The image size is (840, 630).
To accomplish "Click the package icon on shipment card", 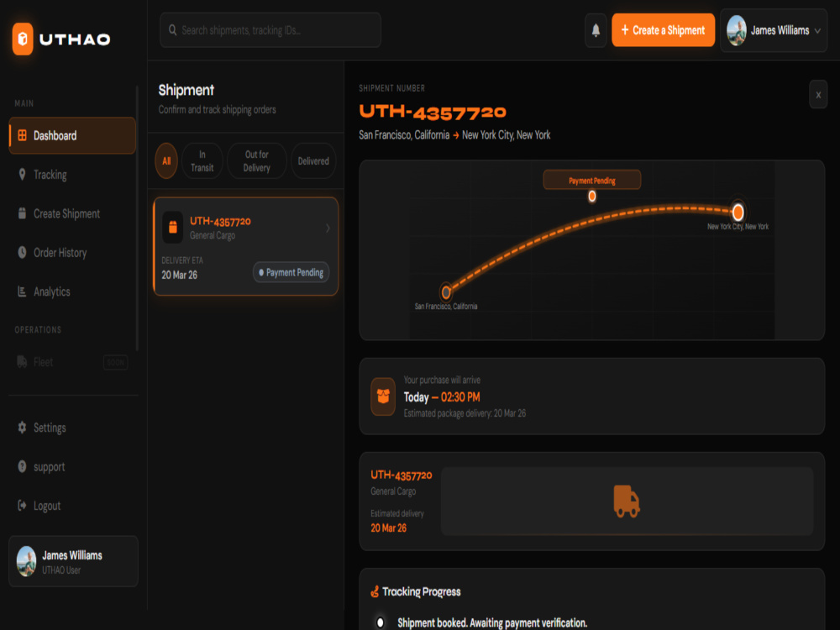I will coord(172,227).
